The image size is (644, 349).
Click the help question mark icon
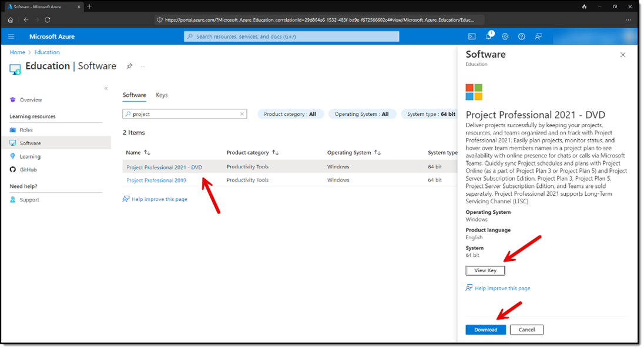tap(521, 36)
